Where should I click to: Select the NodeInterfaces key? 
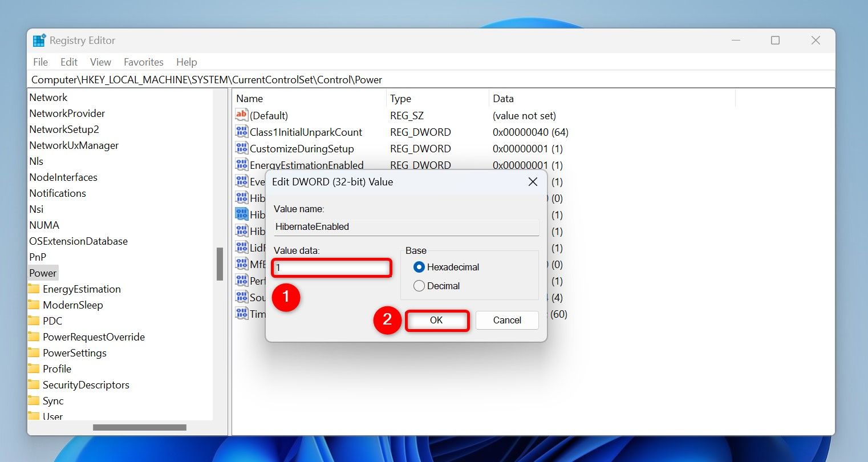[x=63, y=177]
